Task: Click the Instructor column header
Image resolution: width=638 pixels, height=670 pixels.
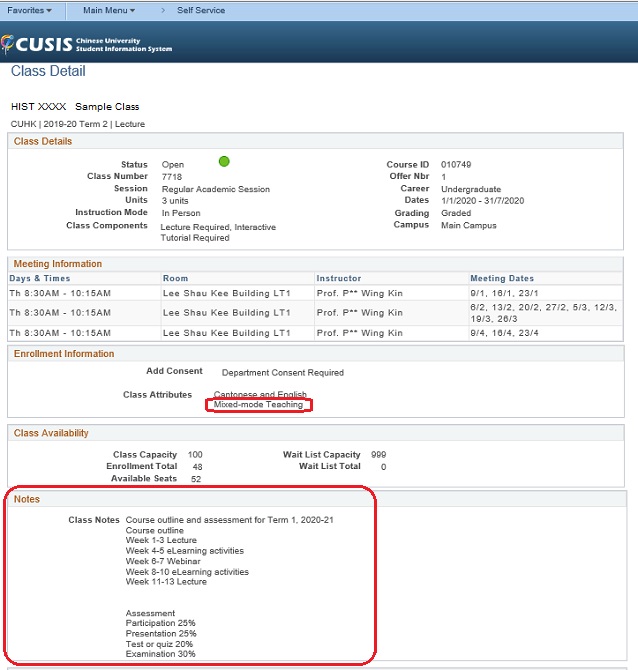Action: click(x=338, y=278)
